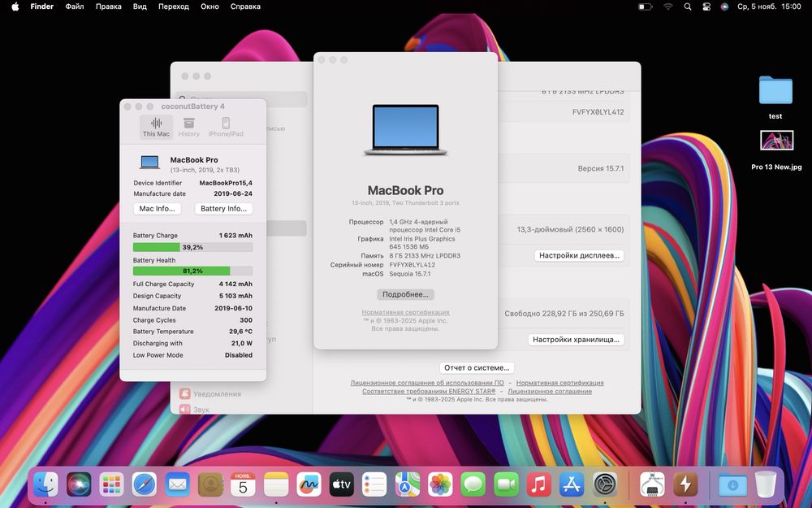Click the Charge Cycles value 300

246,319
